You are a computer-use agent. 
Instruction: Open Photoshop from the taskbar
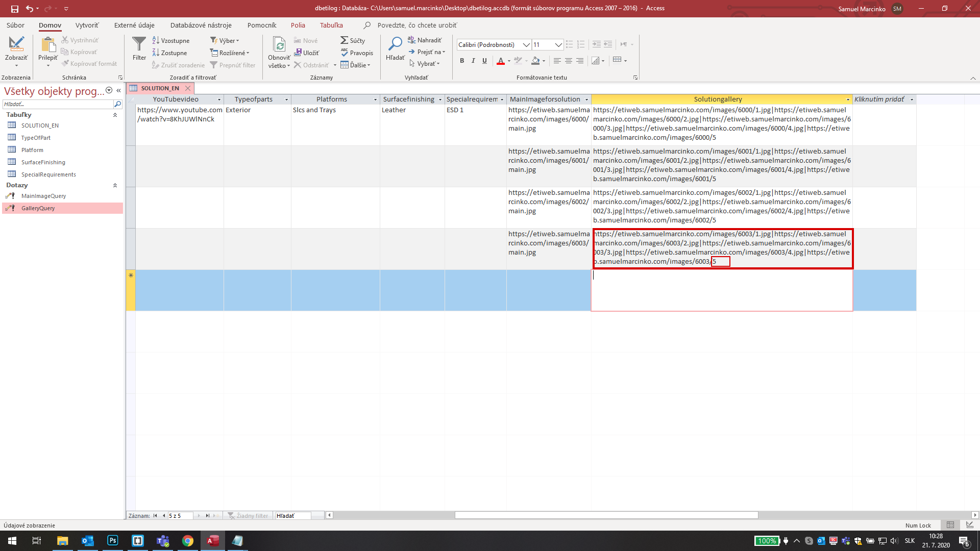click(113, 541)
